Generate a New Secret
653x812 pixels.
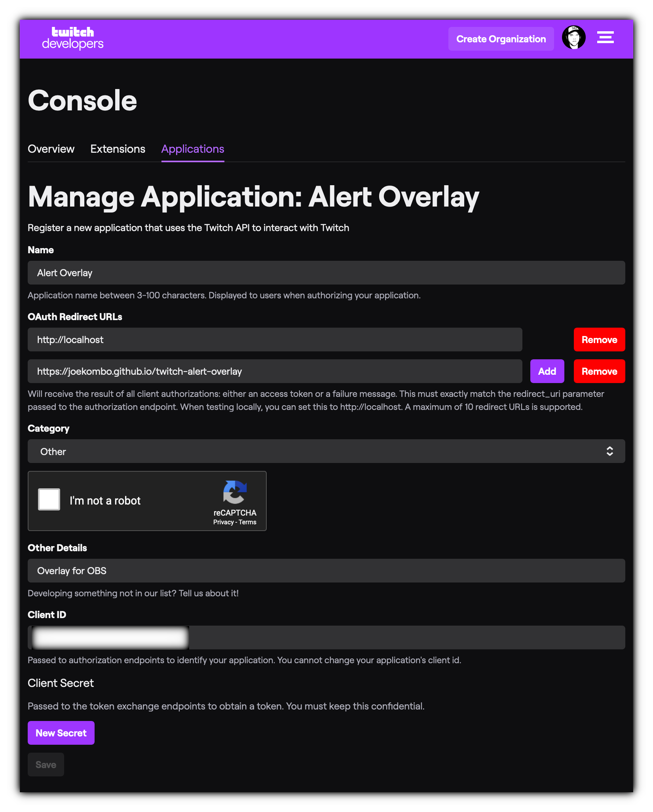click(61, 733)
